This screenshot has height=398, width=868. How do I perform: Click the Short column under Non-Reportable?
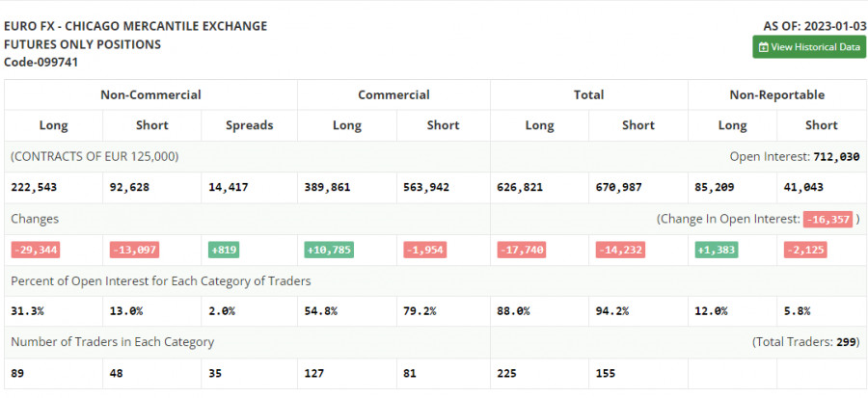click(x=822, y=125)
